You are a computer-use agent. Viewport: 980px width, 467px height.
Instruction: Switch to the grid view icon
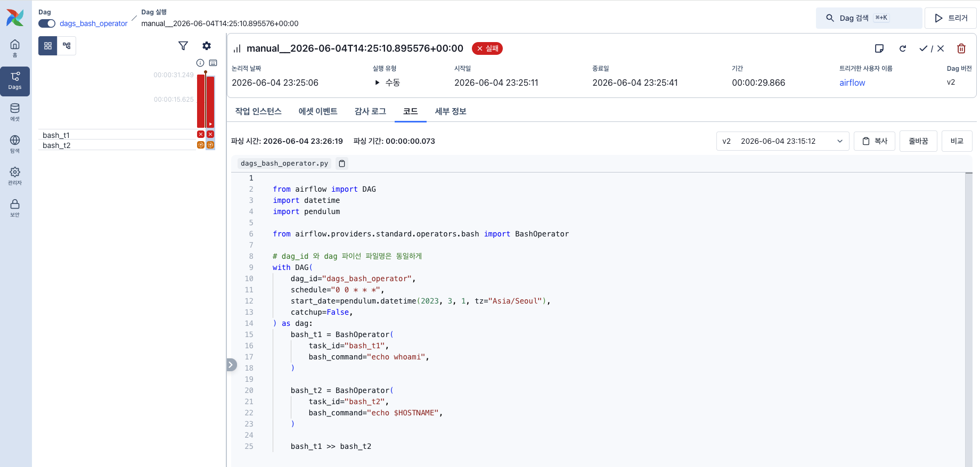pyautogui.click(x=48, y=46)
